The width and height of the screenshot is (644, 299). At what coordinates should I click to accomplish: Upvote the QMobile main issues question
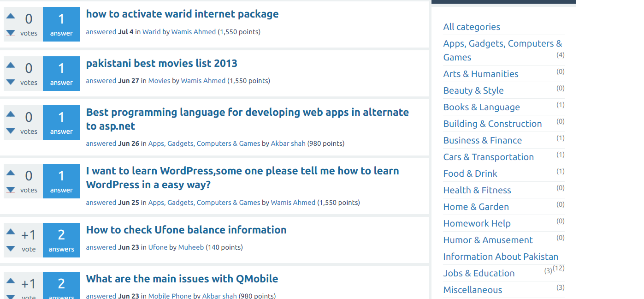click(11, 281)
